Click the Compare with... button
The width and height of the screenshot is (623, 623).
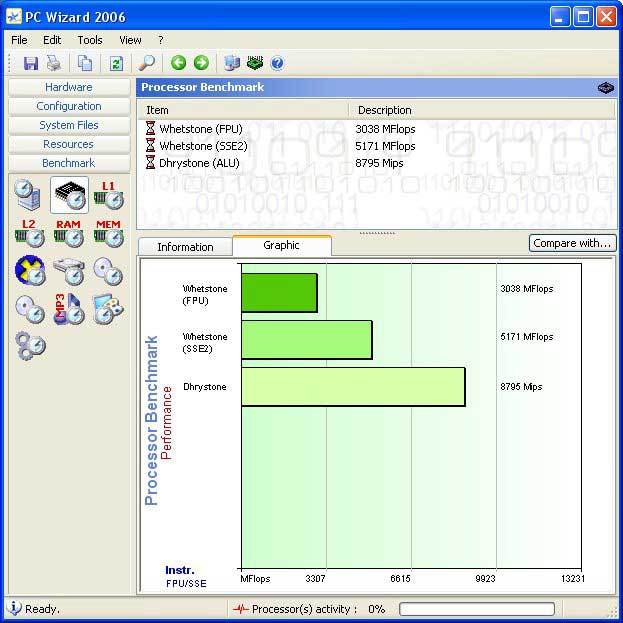tap(572, 243)
